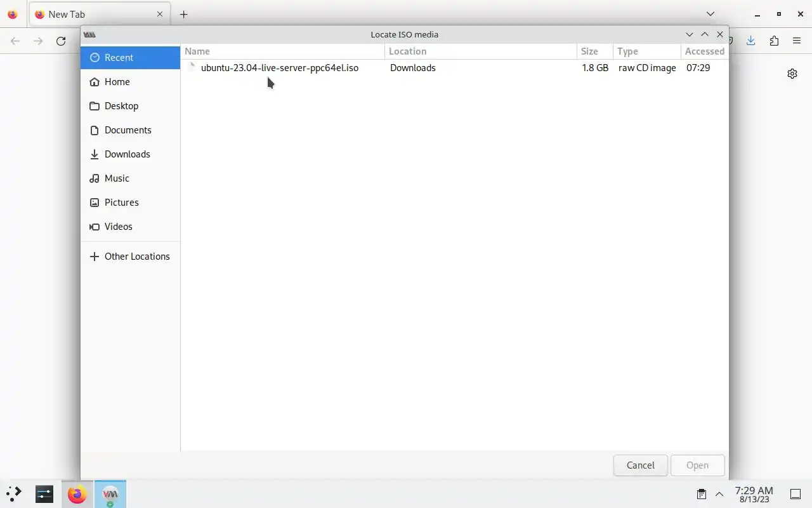The width and height of the screenshot is (812, 508).
Task: Click the Pictures image icon
Action: pos(95,202)
